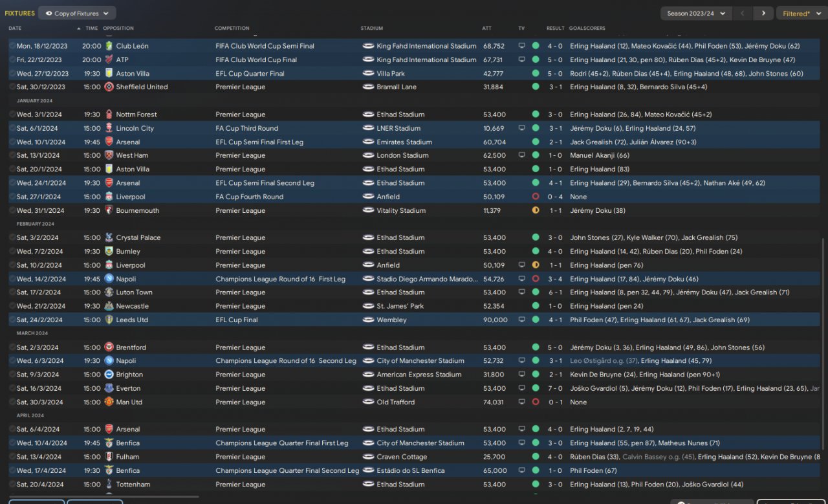
Task: Open the American Express Stadium link
Action: [x=419, y=375]
